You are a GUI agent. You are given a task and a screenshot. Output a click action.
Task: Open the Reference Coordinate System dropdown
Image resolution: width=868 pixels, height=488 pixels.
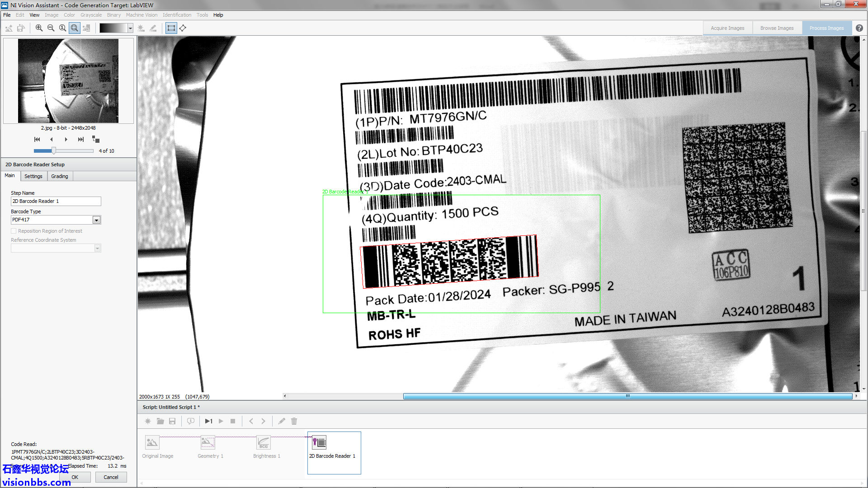pos(97,248)
